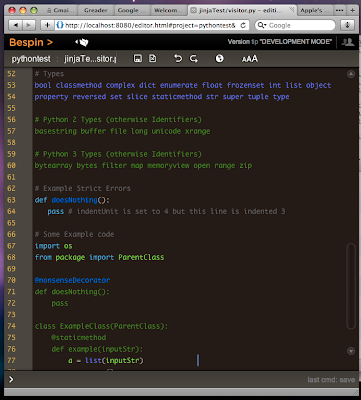Click the 'last cmd: save' status text
The height and width of the screenshot is (400, 361).
click(x=331, y=380)
